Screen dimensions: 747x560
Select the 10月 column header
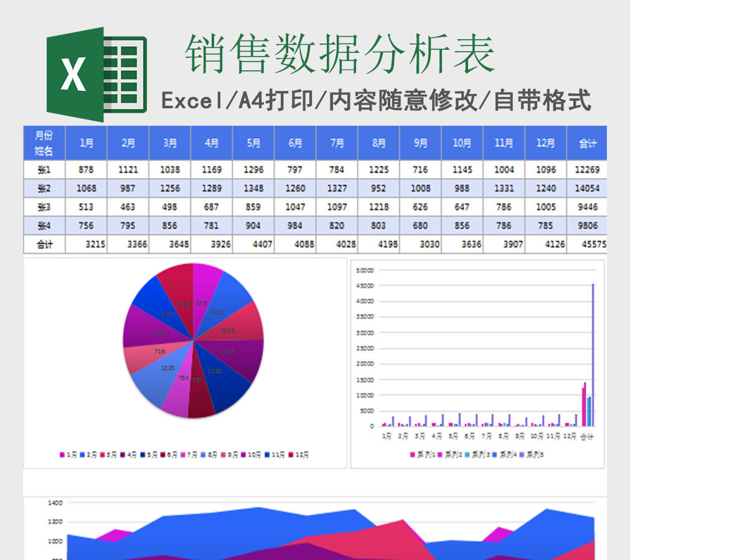point(462,143)
